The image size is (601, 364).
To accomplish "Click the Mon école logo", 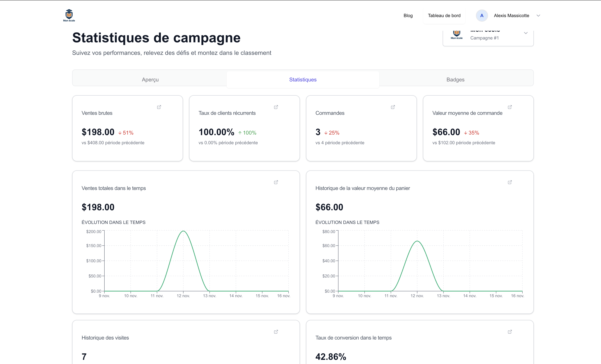I will [x=69, y=15].
